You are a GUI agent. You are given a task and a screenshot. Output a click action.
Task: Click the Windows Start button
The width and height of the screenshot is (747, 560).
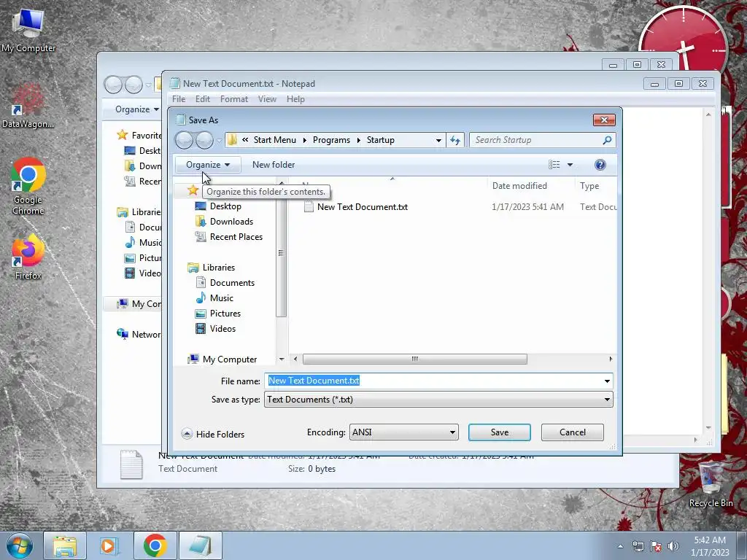click(x=20, y=545)
